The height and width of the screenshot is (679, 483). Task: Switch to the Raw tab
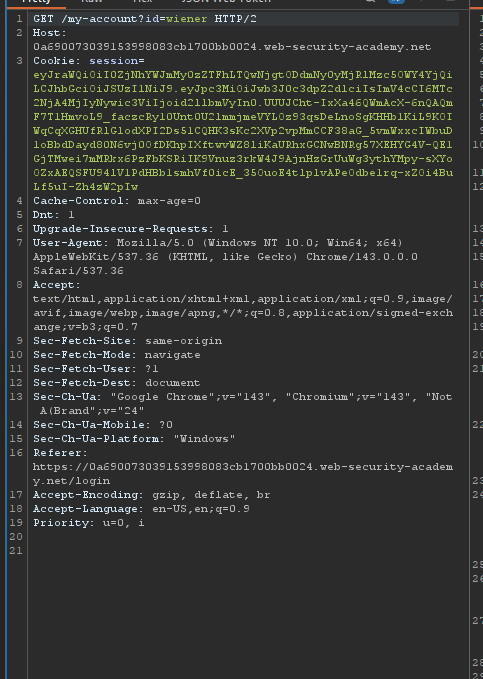92,2
